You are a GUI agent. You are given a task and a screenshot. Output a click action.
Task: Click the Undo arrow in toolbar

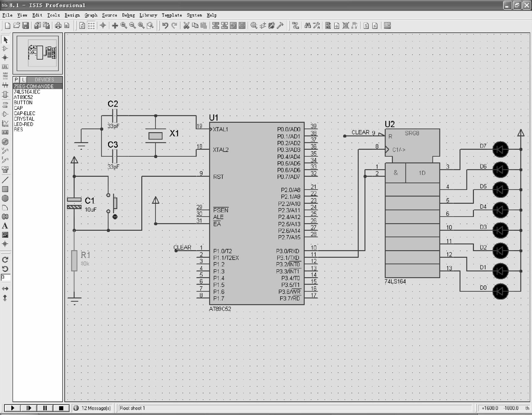coord(165,26)
